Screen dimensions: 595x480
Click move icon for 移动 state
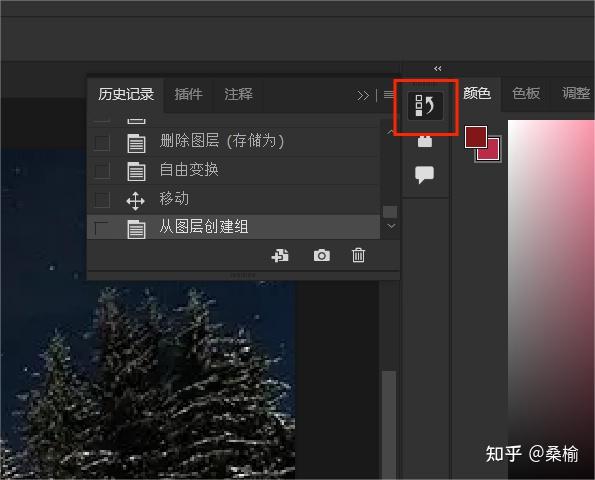135,201
